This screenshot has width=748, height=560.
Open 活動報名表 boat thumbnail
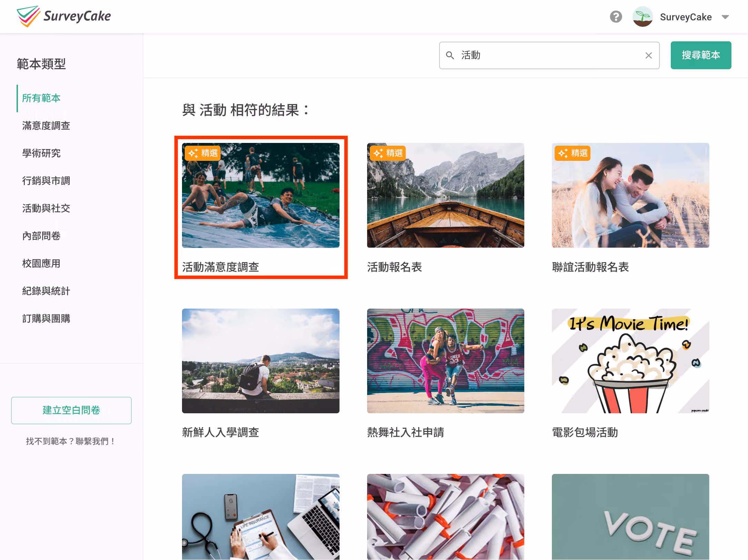(445, 195)
